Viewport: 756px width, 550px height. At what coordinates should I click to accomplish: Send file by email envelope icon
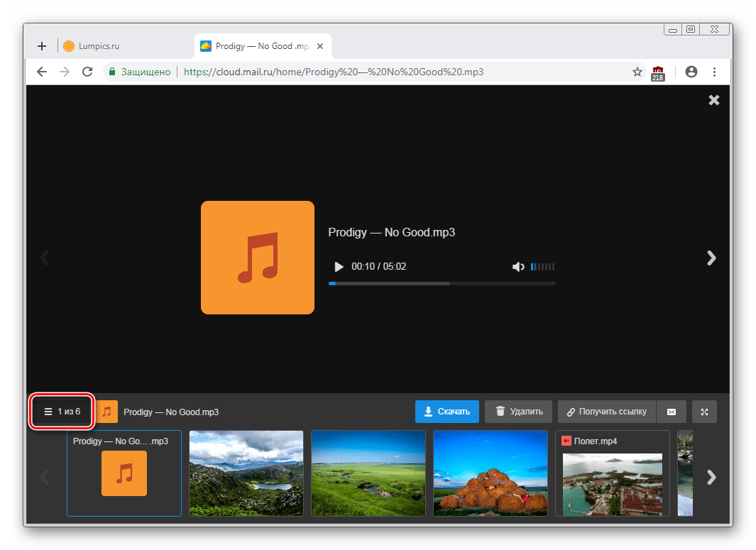click(x=672, y=412)
